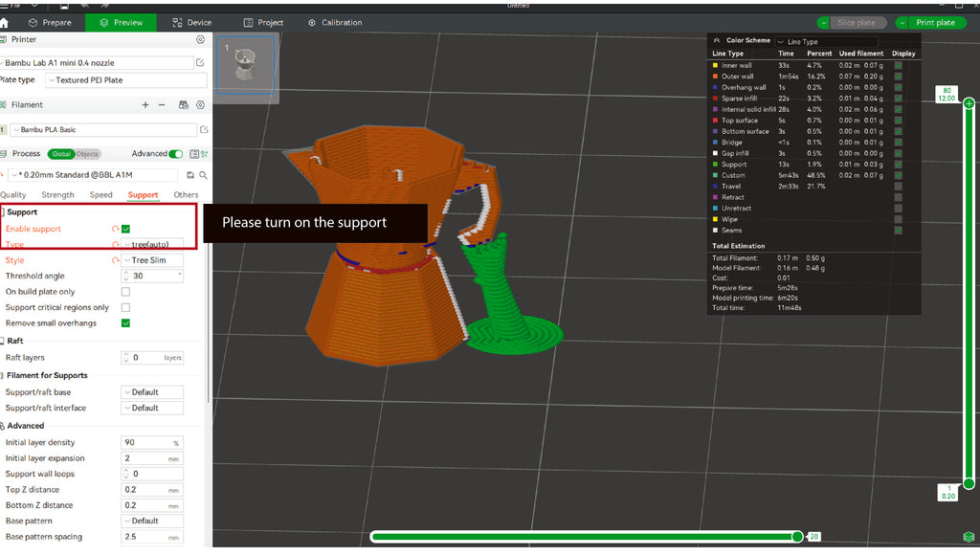Open the 0.20mm Standard process dropdown
Image resolution: width=980 pixels, height=555 pixels.
click(x=95, y=175)
